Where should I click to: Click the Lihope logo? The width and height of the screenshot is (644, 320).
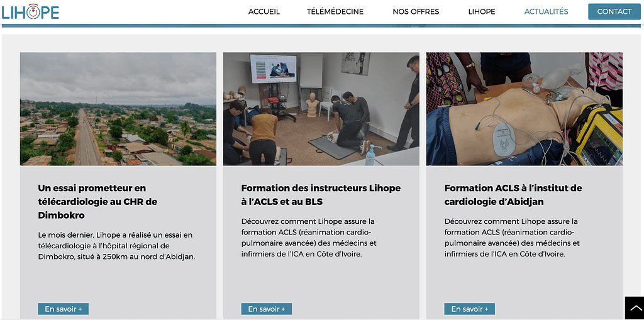coord(30,11)
